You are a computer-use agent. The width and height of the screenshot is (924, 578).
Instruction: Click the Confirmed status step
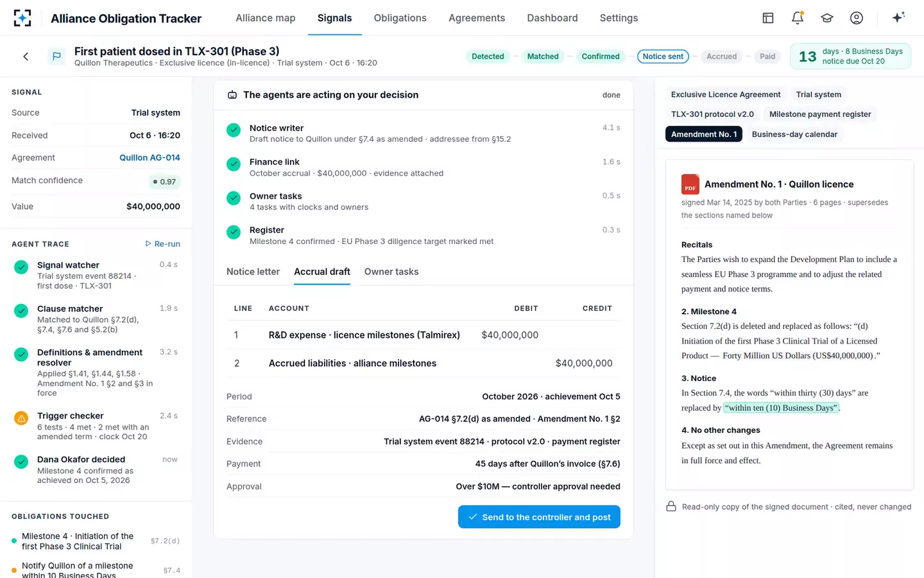tap(601, 57)
